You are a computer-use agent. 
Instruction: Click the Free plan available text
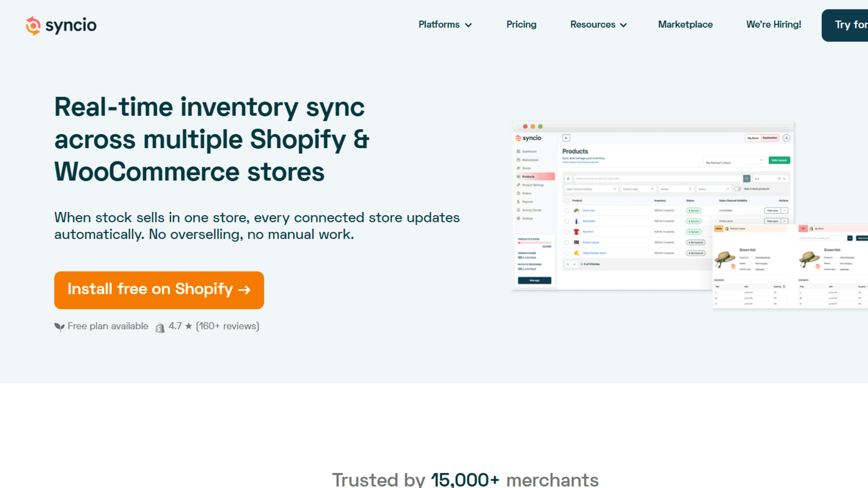pyautogui.click(x=108, y=326)
